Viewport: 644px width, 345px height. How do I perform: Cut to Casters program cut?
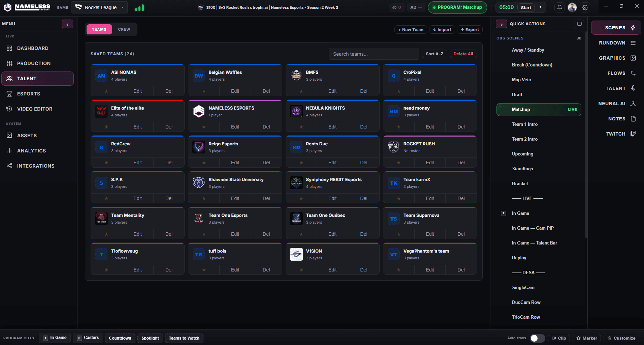[x=88, y=338]
